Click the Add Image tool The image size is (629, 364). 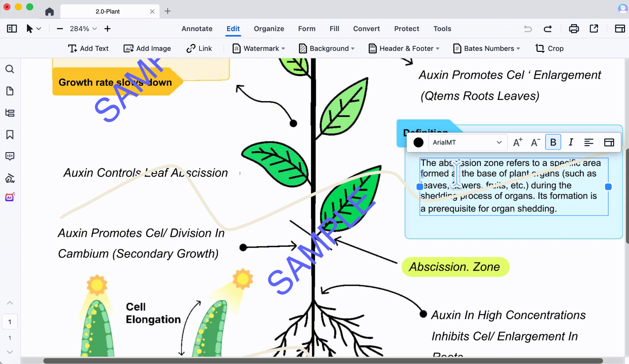click(147, 48)
